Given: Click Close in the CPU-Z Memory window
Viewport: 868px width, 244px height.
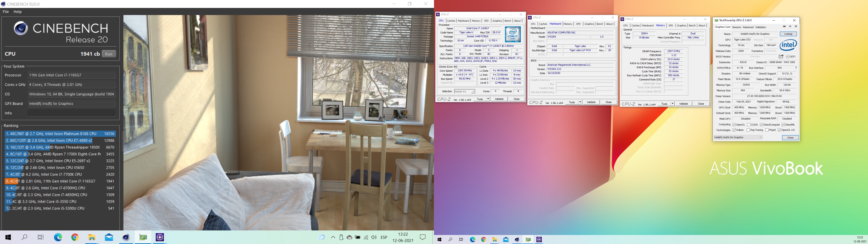Looking at the screenshot, I should (701, 104).
